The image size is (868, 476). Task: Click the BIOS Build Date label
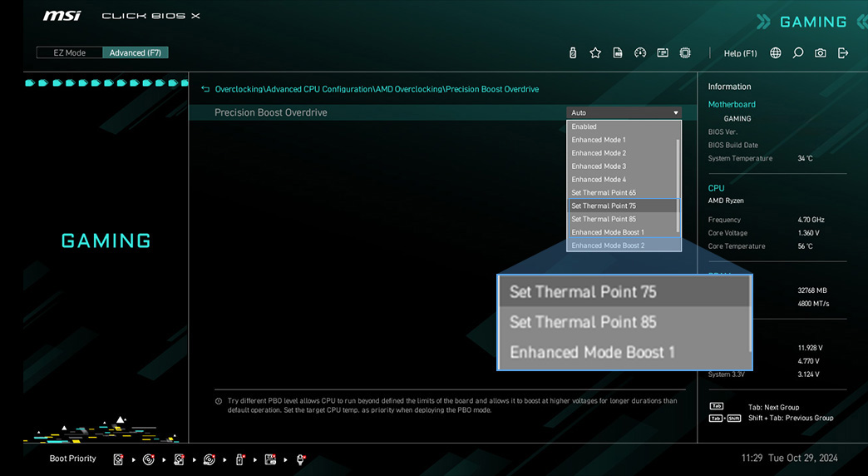tap(733, 145)
